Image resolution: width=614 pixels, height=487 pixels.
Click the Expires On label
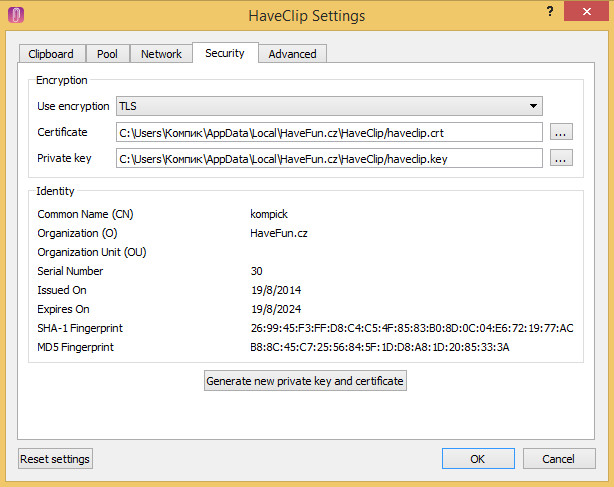point(63,309)
